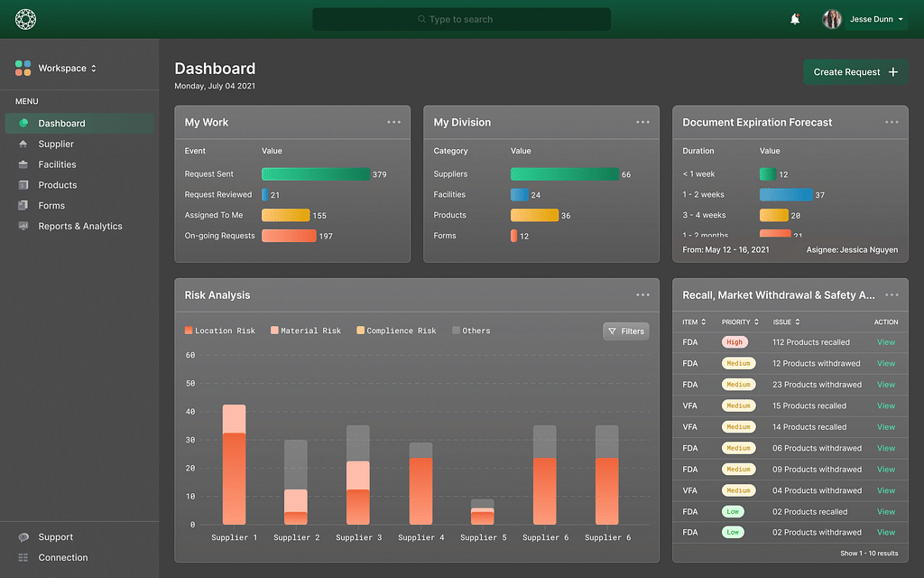Viewport: 924px width, 578px height.
Task: Click the Type to search field
Action: [461, 19]
